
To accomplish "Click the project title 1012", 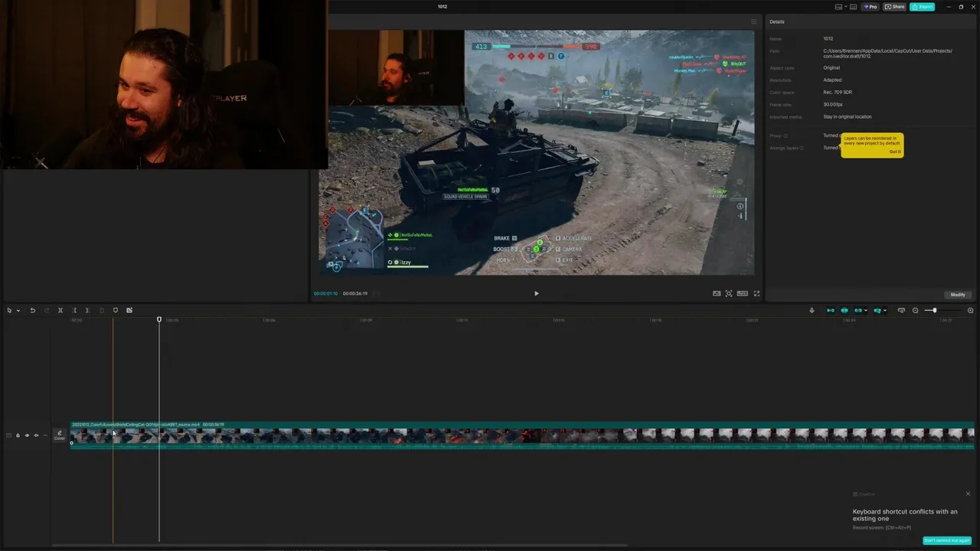I will coord(443,6).
